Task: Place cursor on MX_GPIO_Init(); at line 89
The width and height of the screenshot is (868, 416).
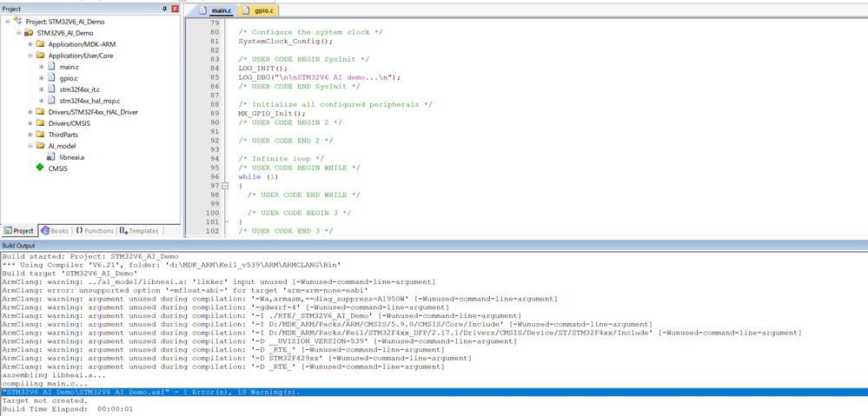Action: [272, 114]
